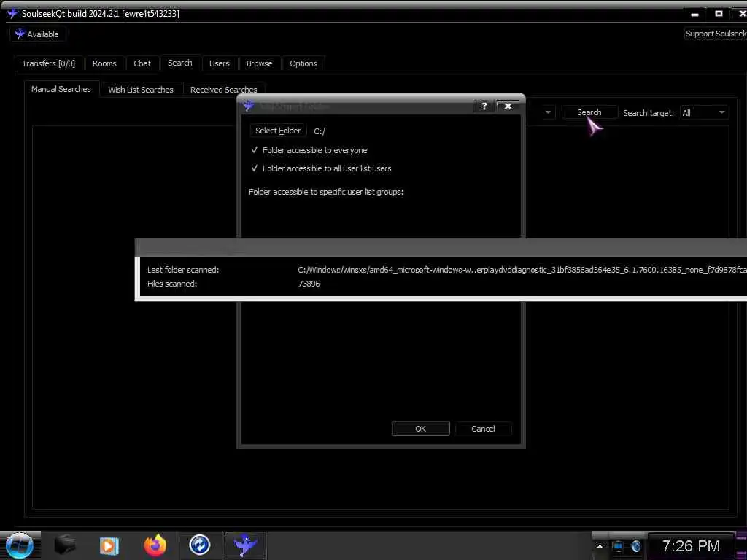Go to the Chat tab
The width and height of the screenshot is (747, 560).
coord(142,63)
